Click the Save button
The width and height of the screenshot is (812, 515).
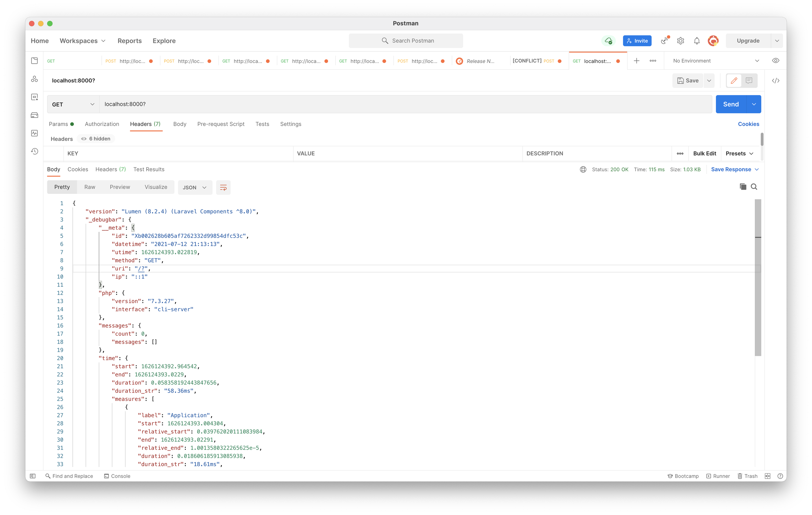[x=688, y=81]
